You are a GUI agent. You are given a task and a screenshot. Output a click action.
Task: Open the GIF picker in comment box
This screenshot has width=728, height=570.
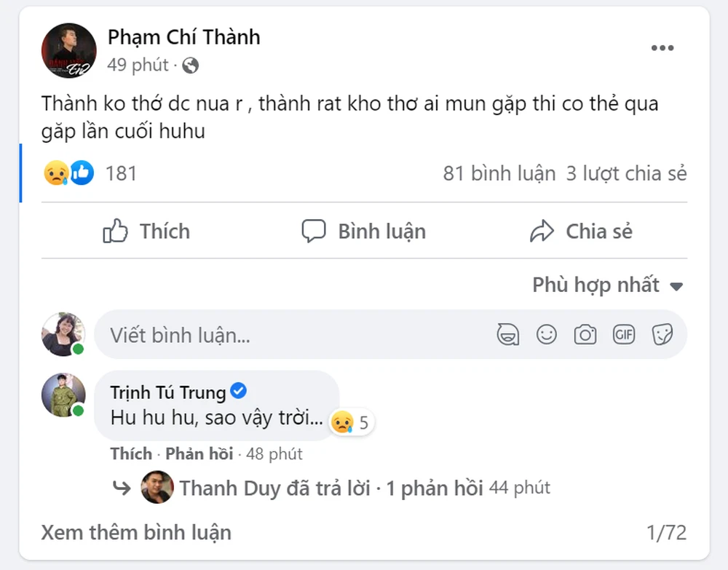pos(624,335)
